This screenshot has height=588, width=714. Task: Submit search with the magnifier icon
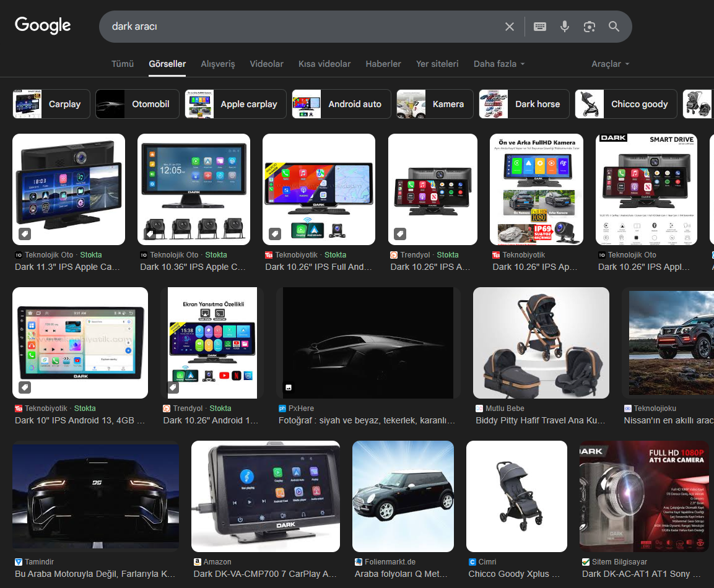[x=614, y=27]
